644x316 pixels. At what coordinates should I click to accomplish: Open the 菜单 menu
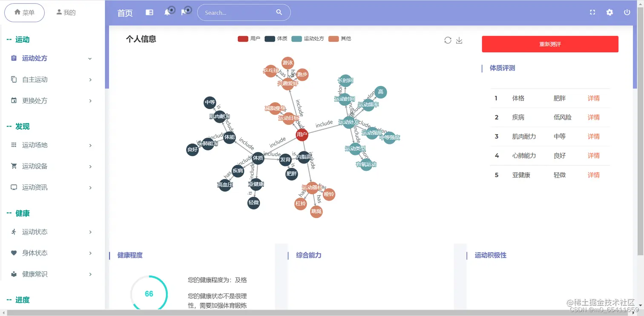(24, 13)
